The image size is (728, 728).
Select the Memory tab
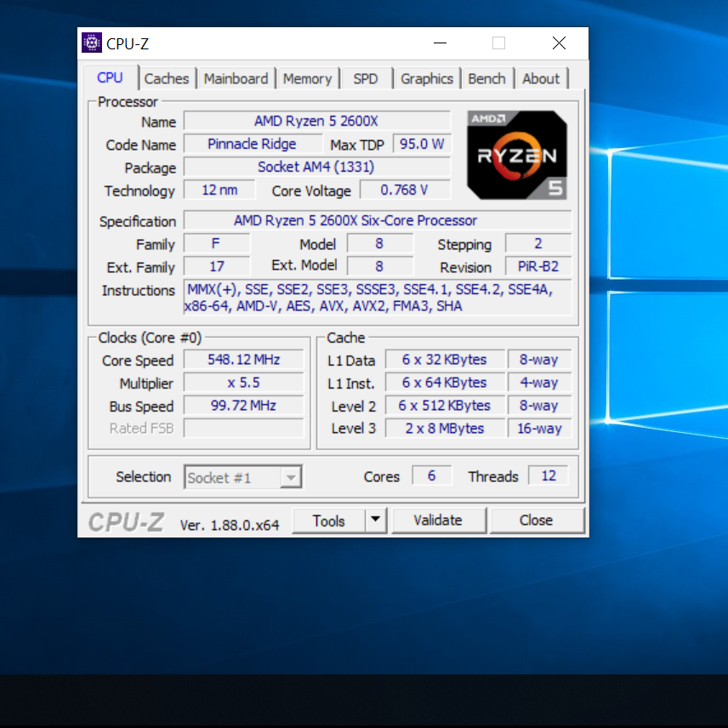(x=308, y=78)
